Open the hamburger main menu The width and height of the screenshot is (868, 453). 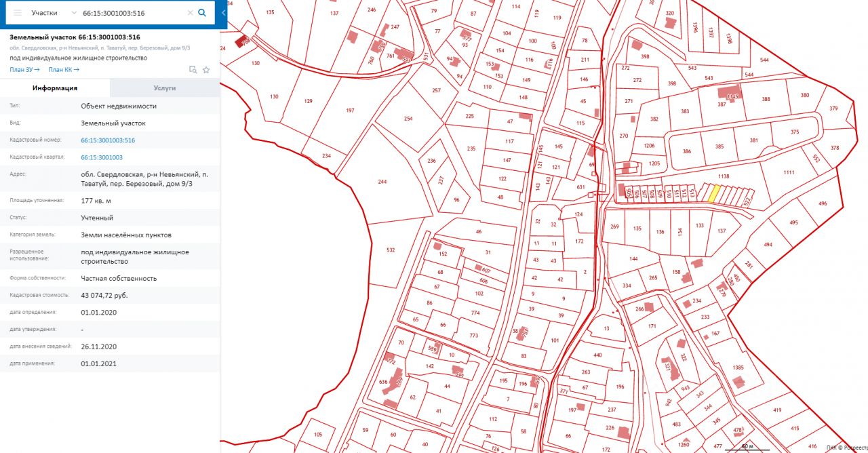tap(18, 13)
